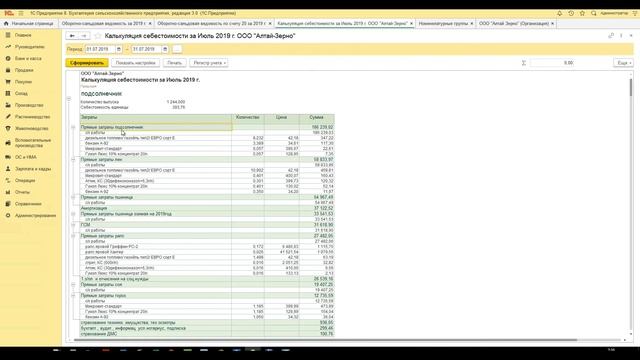Open the Справочники sidebar section
Viewport: 640px width, 360px height.
28,204
